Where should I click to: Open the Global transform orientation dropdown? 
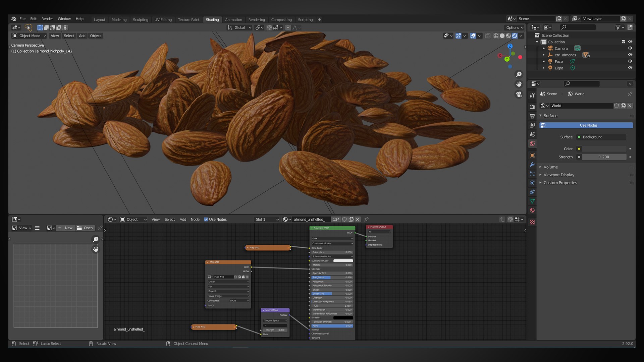click(239, 27)
